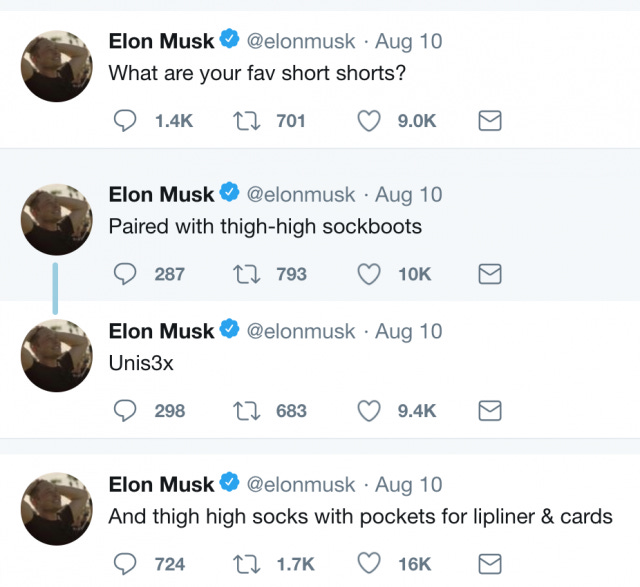640x587 pixels.
Task: Share 'thigh-high sockboots' tweet via direct message
Action: pyautogui.click(x=490, y=274)
